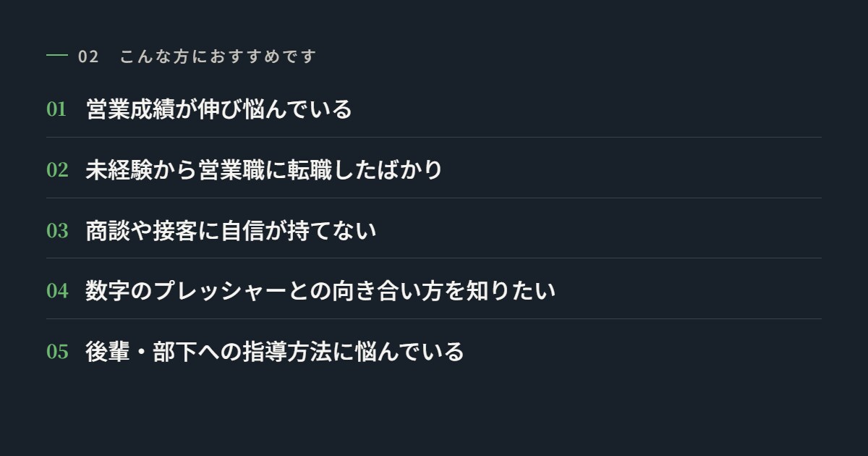This screenshot has width=868, height=456.
Task: Click the heading こんな方におすすめです
Action: coord(218,56)
